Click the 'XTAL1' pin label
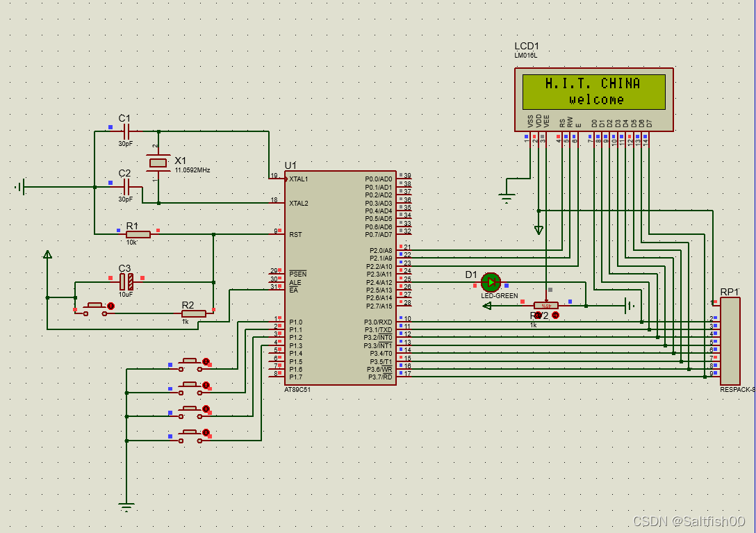Screen dimensions: 756x533 coord(299,179)
